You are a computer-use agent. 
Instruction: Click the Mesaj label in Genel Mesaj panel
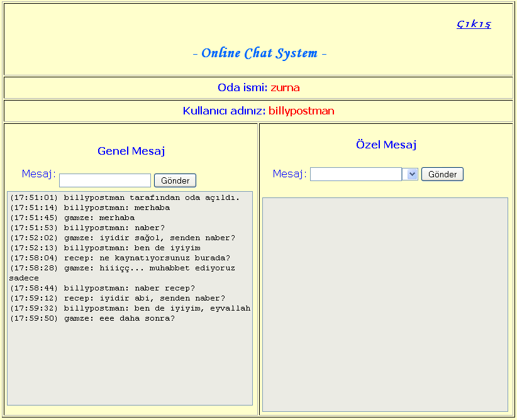38,174
